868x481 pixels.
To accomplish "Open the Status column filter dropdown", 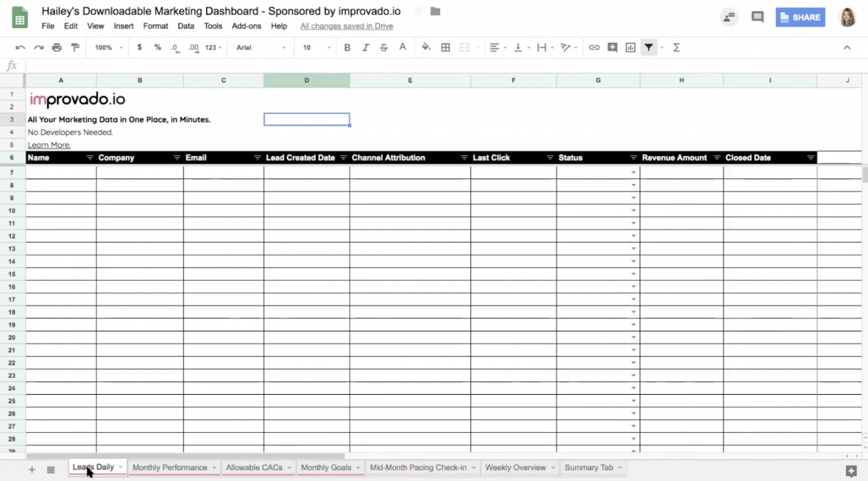I will 633,158.
